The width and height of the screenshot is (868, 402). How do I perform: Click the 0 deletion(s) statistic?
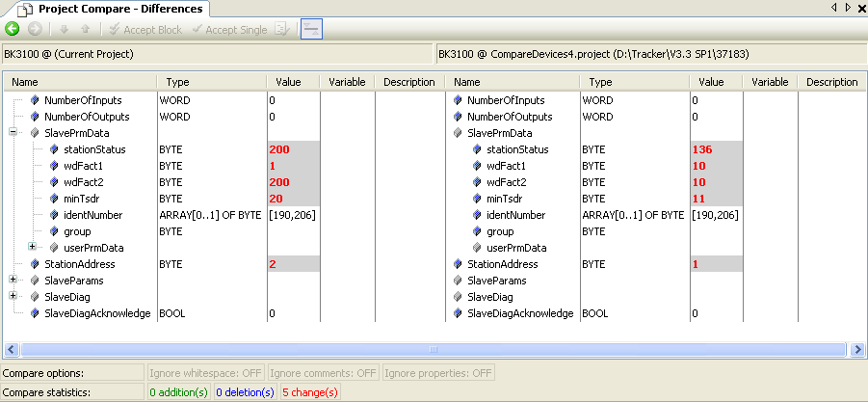(x=245, y=392)
